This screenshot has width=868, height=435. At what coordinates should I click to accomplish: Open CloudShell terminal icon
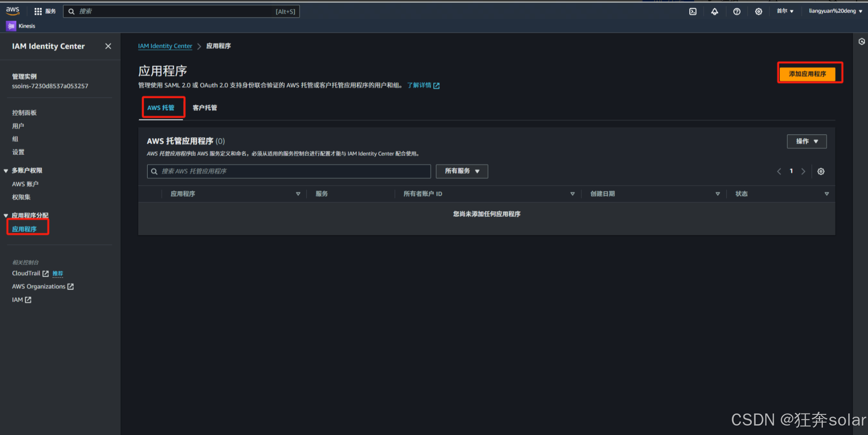[693, 12]
